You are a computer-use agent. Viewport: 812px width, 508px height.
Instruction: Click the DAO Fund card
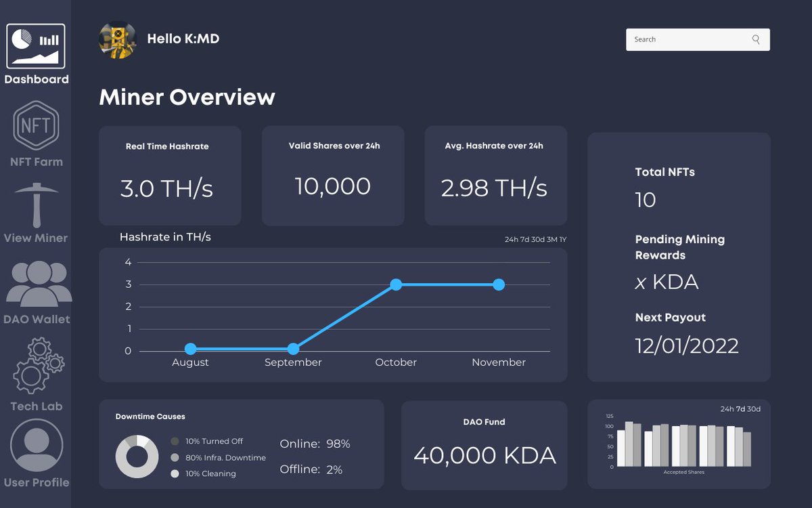click(484, 444)
